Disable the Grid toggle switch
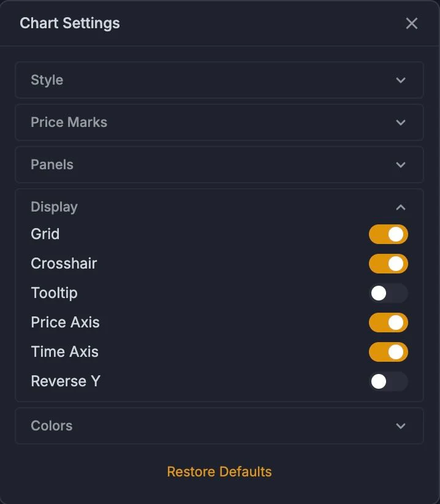The width and height of the screenshot is (440, 504). [389, 234]
